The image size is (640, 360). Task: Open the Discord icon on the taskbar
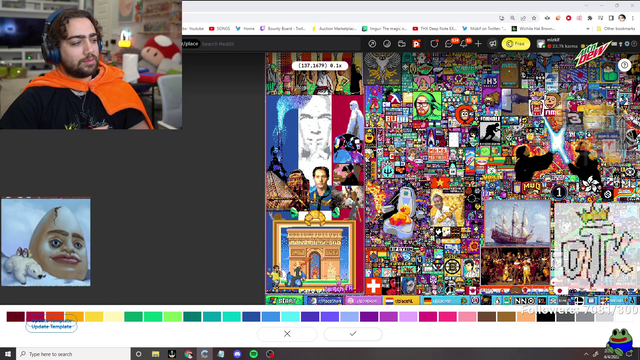(237, 354)
